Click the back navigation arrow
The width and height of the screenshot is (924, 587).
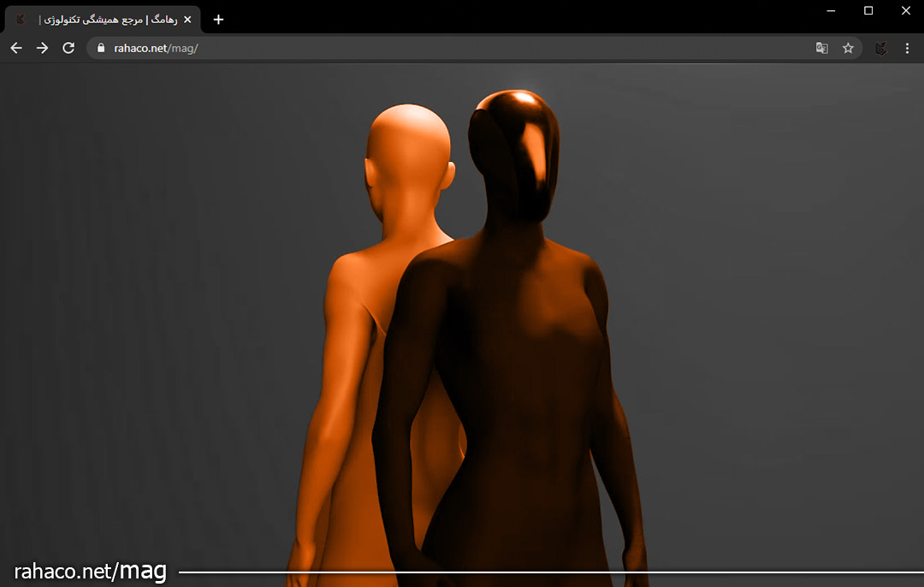[x=15, y=48]
